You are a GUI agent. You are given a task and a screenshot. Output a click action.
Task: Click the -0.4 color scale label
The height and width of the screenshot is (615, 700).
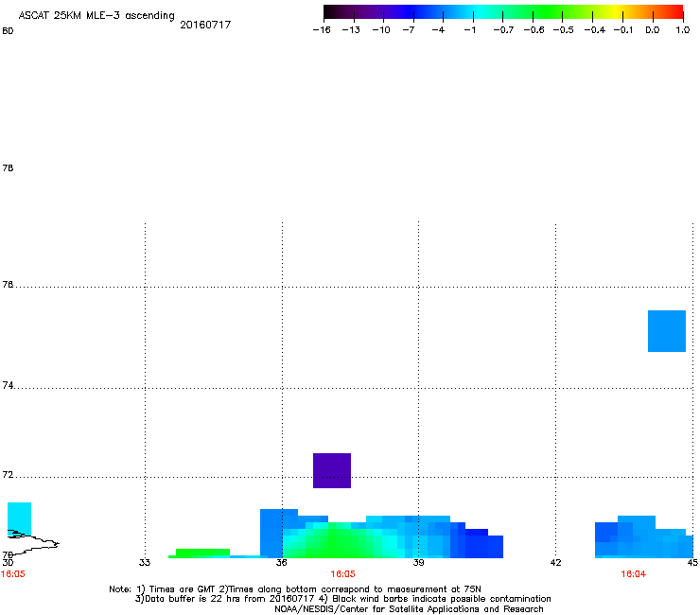click(x=595, y=30)
